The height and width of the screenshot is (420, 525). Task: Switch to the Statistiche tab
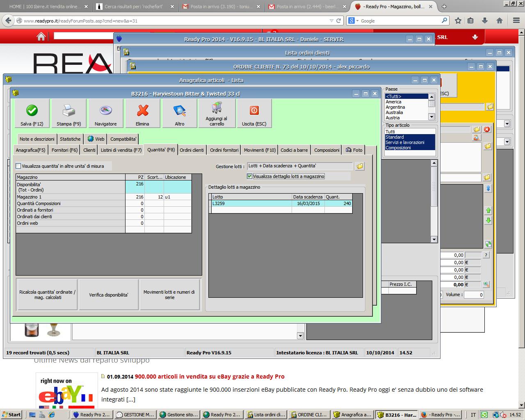pyautogui.click(x=70, y=139)
